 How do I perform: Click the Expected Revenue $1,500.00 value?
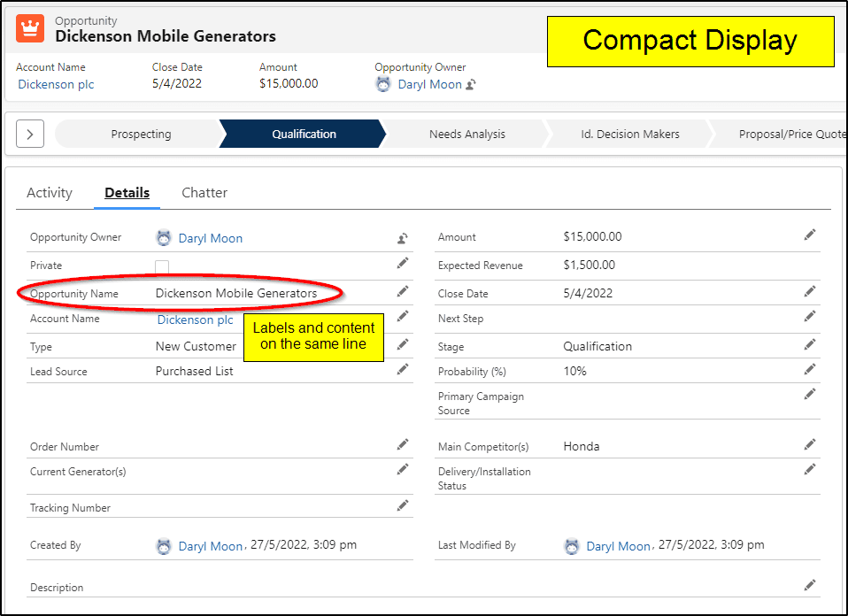point(589,265)
